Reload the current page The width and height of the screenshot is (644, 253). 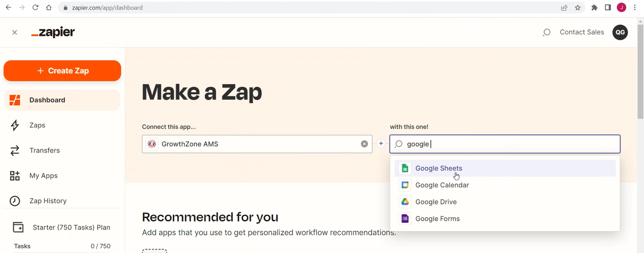(36, 8)
